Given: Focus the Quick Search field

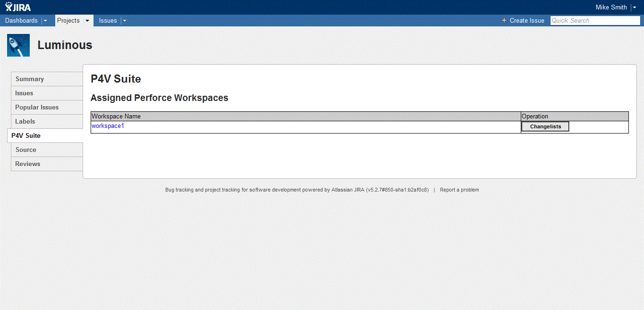Looking at the screenshot, I should 595,20.
